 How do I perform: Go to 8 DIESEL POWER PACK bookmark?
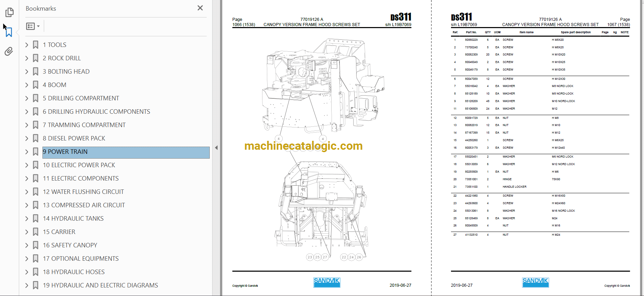click(x=74, y=138)
